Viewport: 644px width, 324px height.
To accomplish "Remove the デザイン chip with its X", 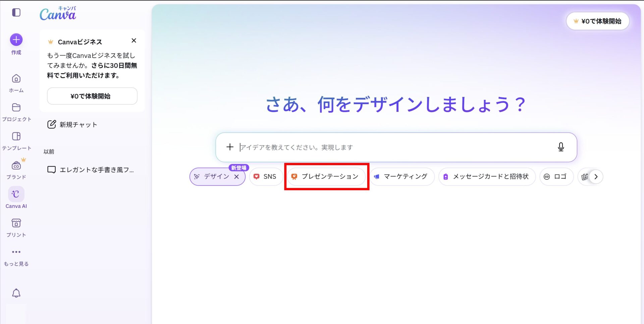I will click(x=236, y=177).
